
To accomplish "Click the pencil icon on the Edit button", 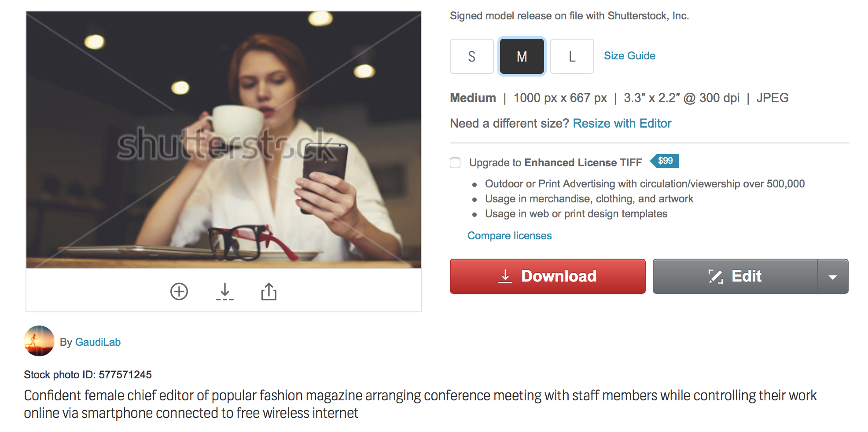I will point(716,276).
